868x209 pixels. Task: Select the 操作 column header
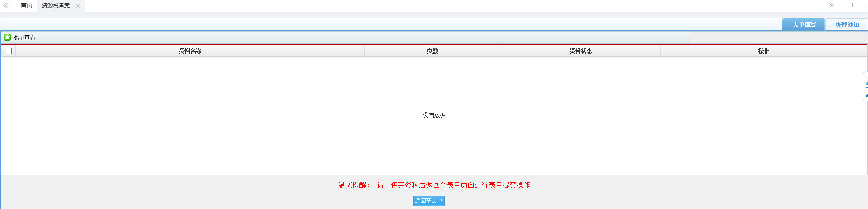[763, 51]
